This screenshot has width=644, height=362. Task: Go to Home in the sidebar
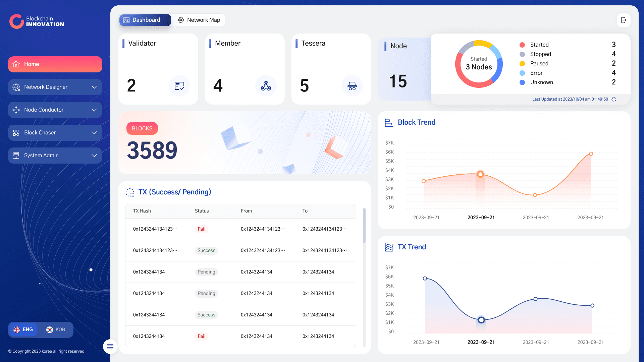pos(55,64)
